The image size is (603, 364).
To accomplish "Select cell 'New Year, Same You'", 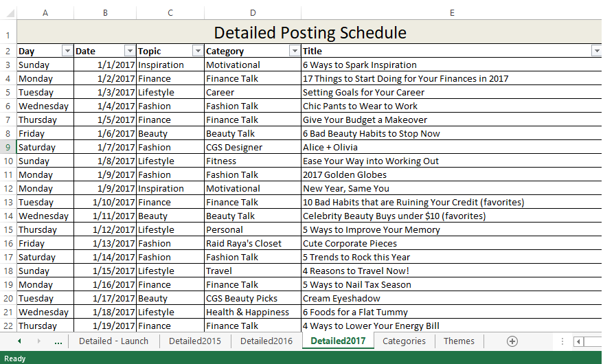I will (451, 189).
